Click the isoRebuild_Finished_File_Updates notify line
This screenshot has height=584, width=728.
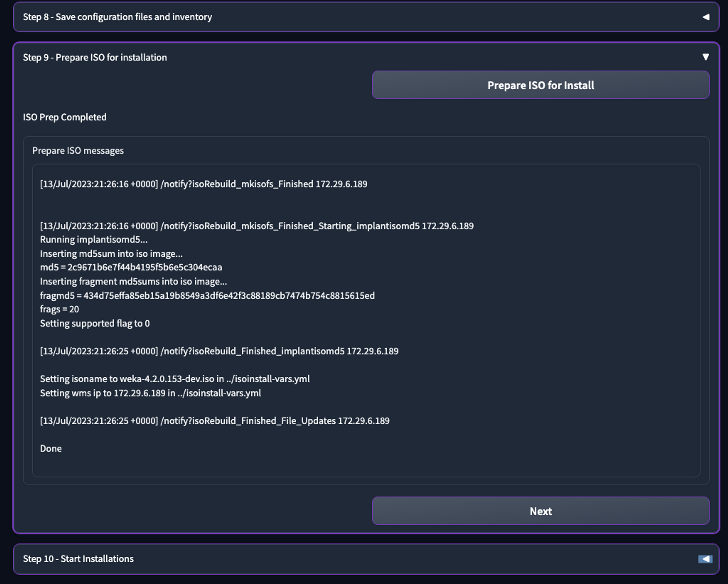(x=215, y=421)
